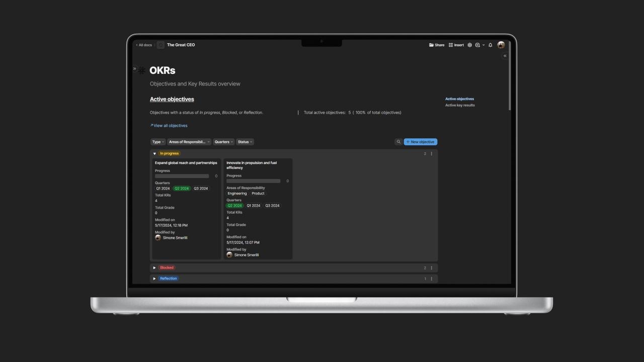The image size is (644, 362).
Task: Collapse the In progress group
Action: (154, 154)
